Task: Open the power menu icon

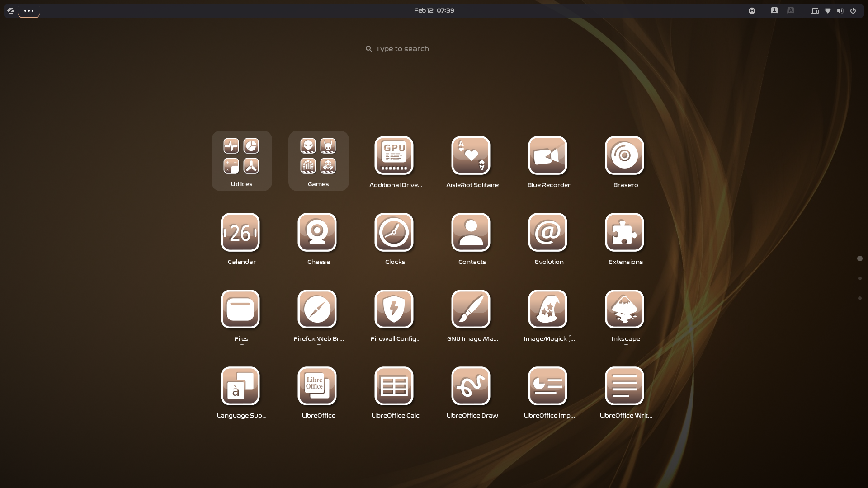Action: point(853,11)
